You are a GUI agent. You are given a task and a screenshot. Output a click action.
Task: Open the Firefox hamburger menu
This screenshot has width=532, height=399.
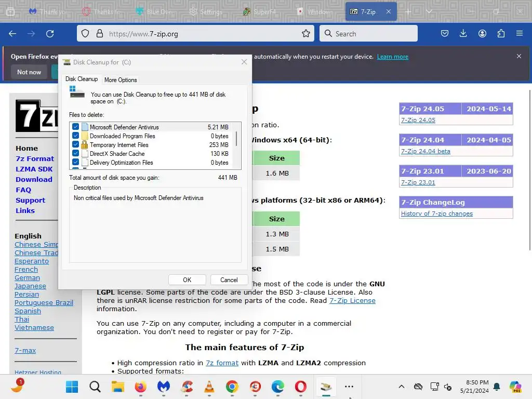pyautogui.click(x=520, y=34)
